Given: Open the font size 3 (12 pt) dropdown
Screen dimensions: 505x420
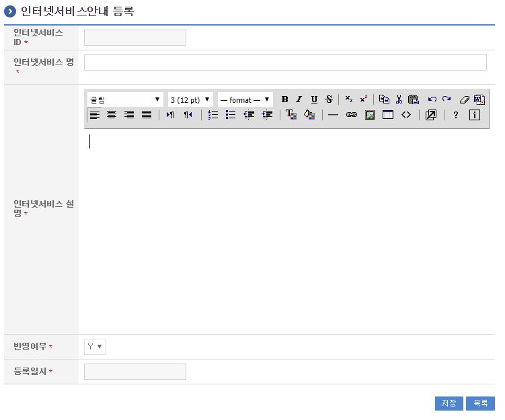Looking at the screenshot, I should coord(190,99).
